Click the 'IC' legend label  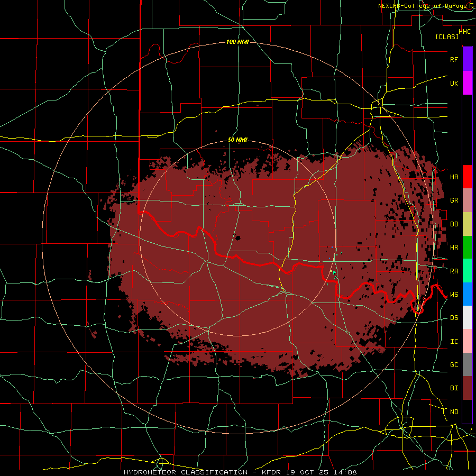coord(454,342)
